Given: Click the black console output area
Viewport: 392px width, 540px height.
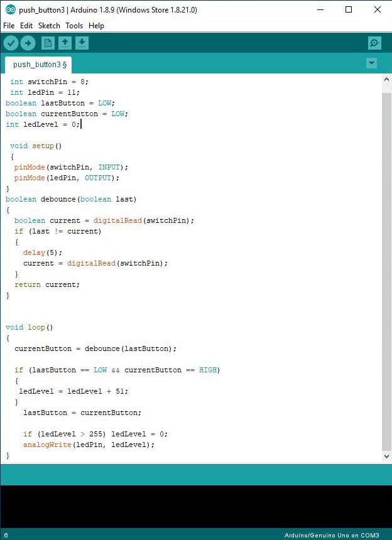Looking at the screenshot, I should click(196, 506).
